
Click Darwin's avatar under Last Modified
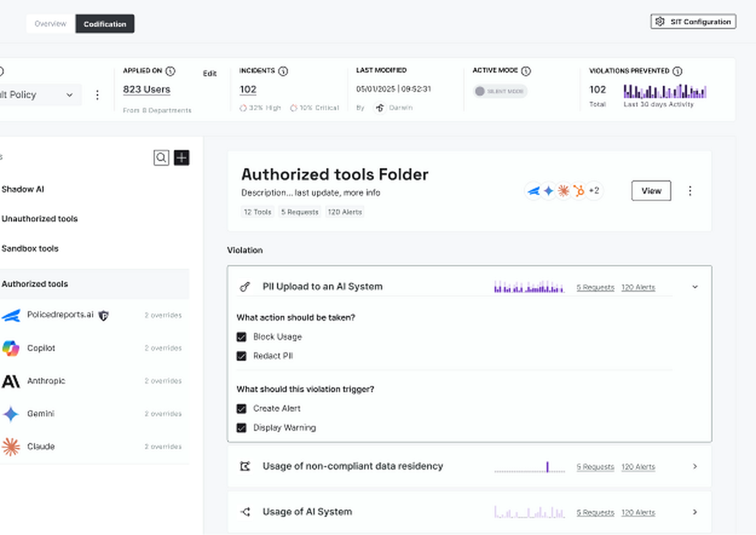380,108
